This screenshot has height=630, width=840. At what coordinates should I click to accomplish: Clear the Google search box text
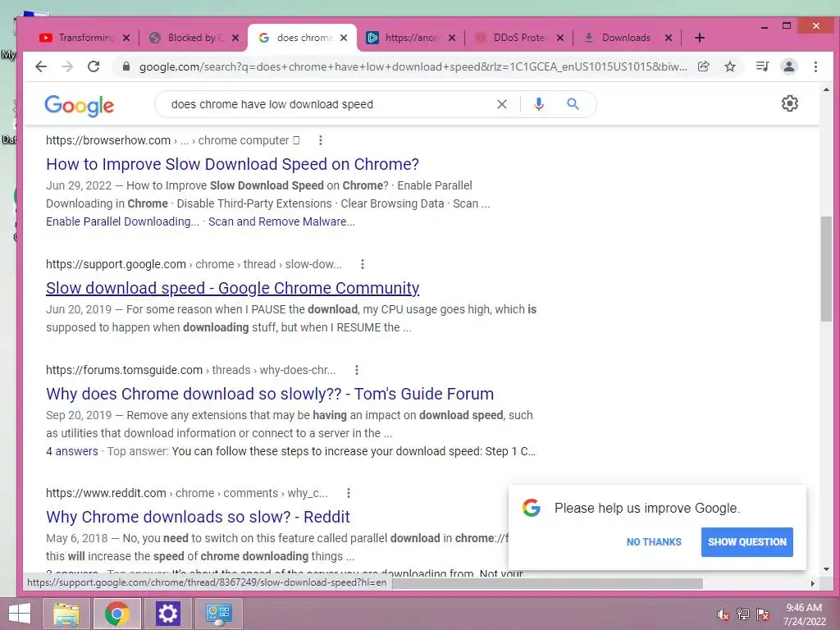point(501,104)
